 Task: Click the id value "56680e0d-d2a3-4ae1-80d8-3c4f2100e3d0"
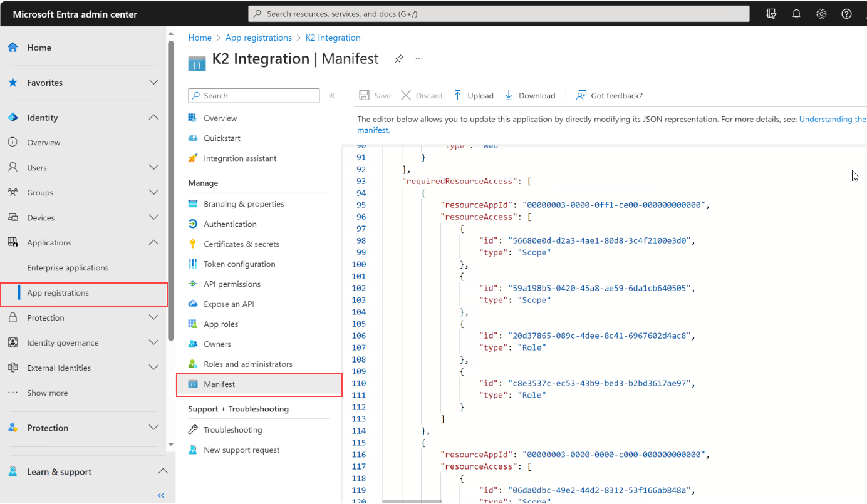pos(599,240)
